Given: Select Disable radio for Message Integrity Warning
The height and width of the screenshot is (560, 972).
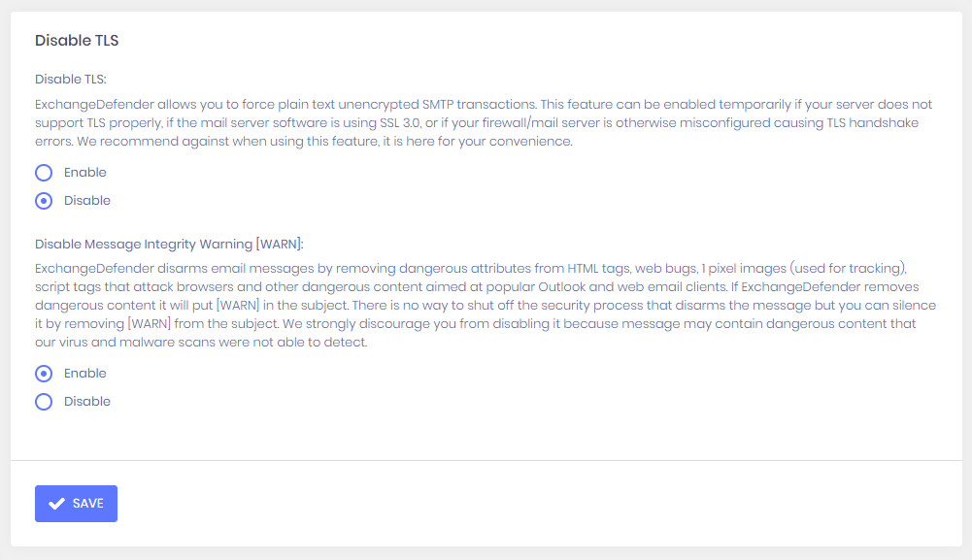Looking at the screenshot, I should [44, 402].
